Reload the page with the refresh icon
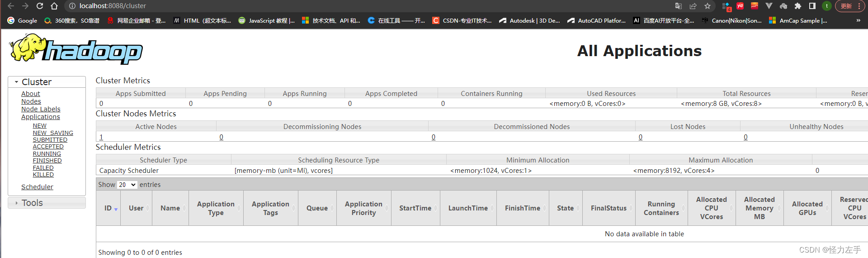Screen dimensions: 868x258 coord(40,6)
